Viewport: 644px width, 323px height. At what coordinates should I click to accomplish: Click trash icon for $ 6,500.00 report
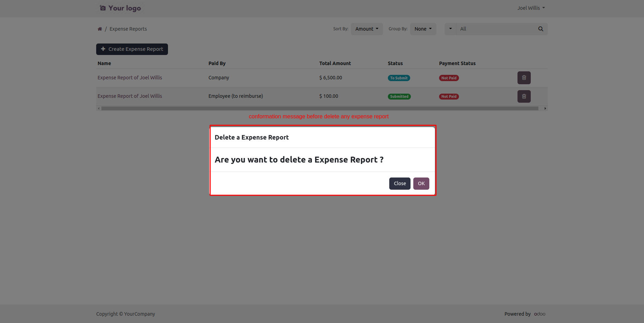pos(524,78)
